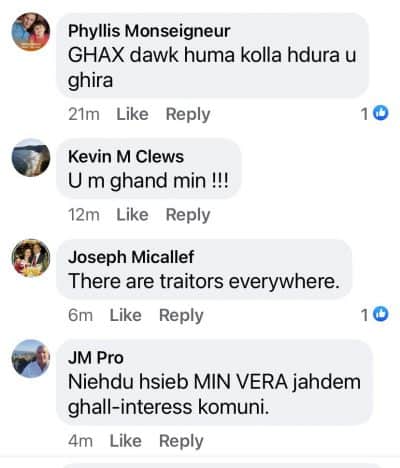Like the 'traitors everywhere' comment
400x468 pixels.
click(126, 315)
